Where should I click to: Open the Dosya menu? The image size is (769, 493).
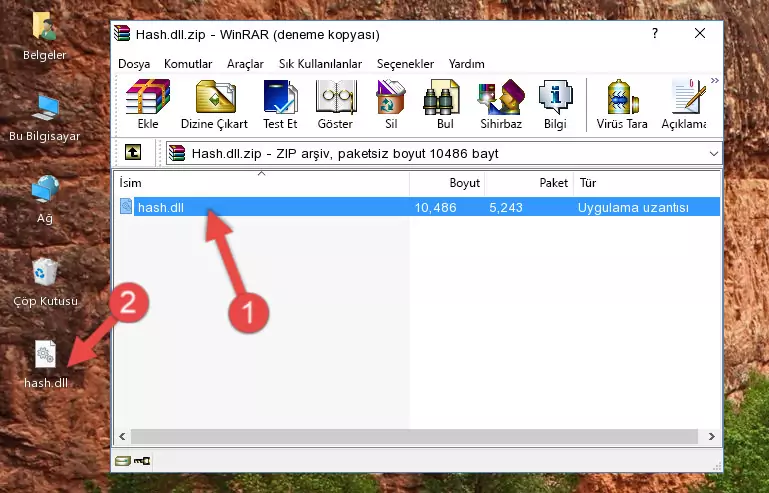tap(134, 64)
